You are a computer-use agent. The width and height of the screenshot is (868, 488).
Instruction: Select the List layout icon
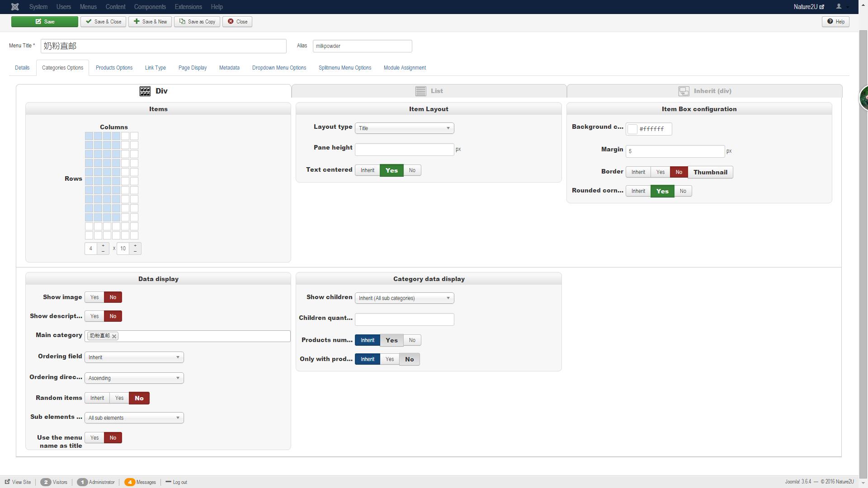[x=420, y=91]
